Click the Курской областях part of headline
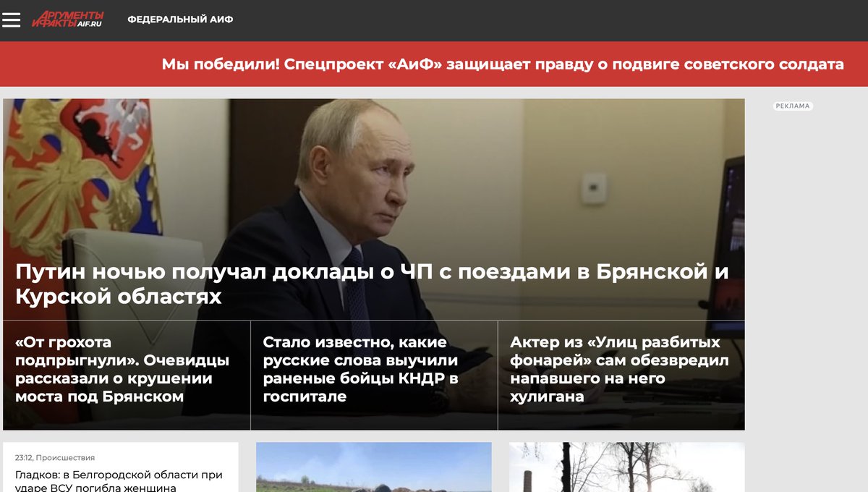Image resolution: width=868 pixels, height=492 pixels. [119, 296]
